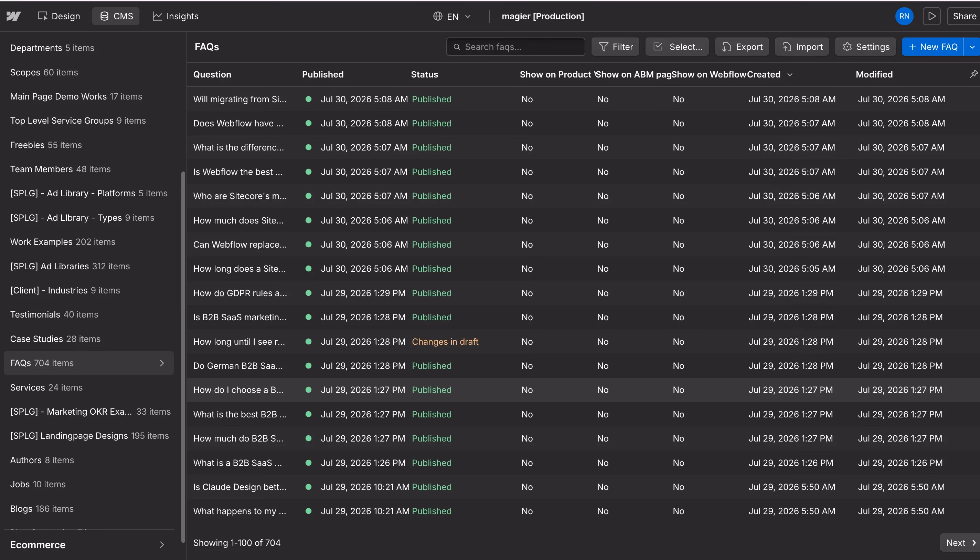Viewport: 980px width, 560px height.
Task: Create a New FAQ
Action: (933, 47)
